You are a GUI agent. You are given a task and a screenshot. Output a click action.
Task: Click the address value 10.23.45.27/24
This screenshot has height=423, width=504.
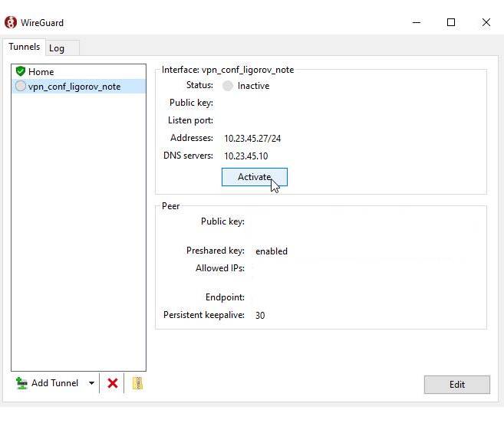pyautogui.click(x=252, y=139)
